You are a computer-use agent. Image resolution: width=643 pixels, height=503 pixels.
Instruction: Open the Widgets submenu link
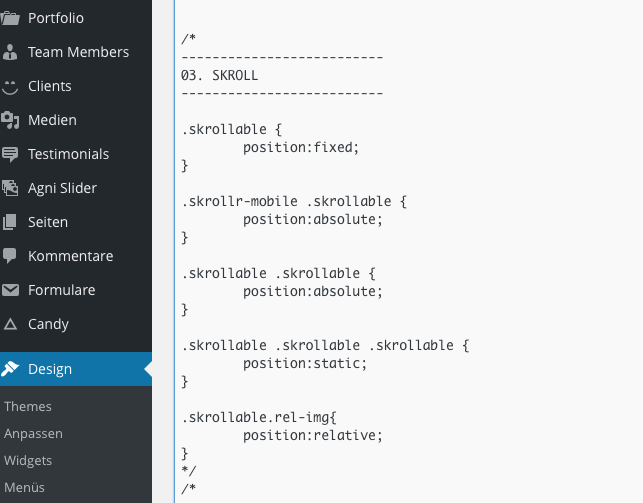pyautogui.click(x=28, y=461)
